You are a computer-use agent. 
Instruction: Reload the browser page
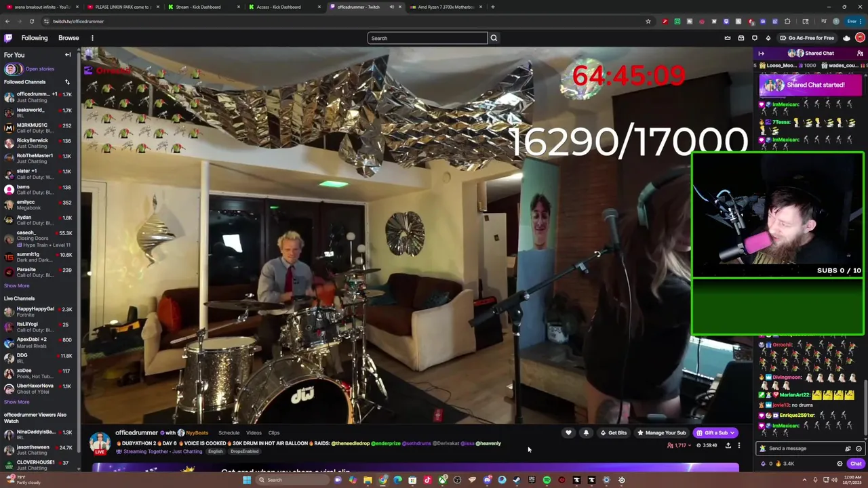31,22
